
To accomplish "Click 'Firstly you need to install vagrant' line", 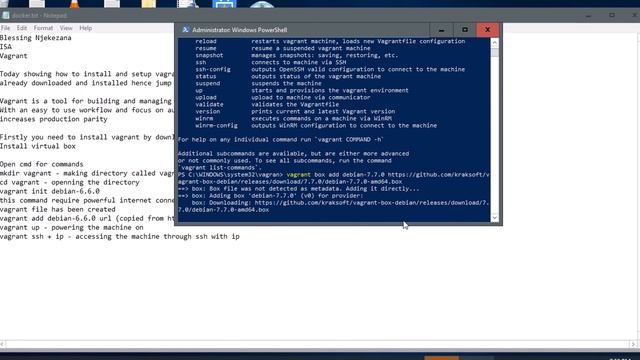I will [87, 137].
